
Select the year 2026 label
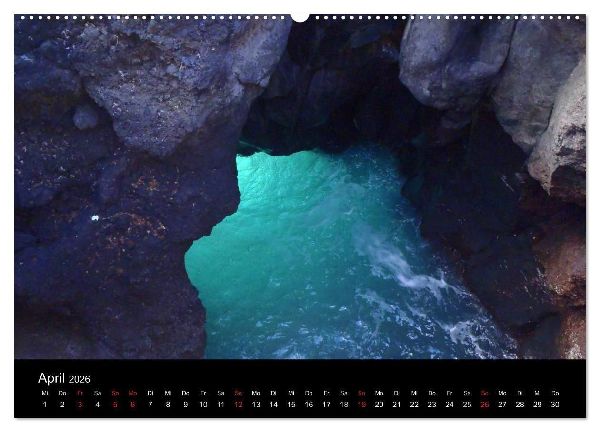80,379
